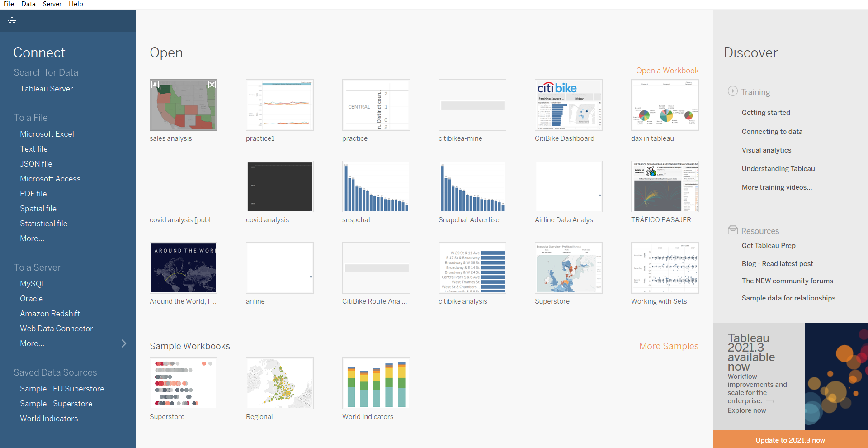The height and width of the screenshot is (448, 868).
Task: Connect to a Statistical file
Action: 43,224
